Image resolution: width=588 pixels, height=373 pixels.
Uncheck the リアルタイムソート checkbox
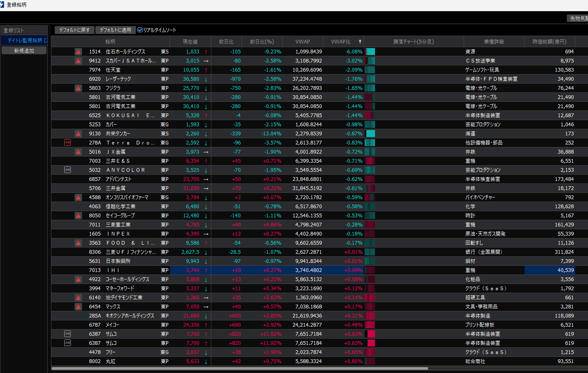click(140, 30)
